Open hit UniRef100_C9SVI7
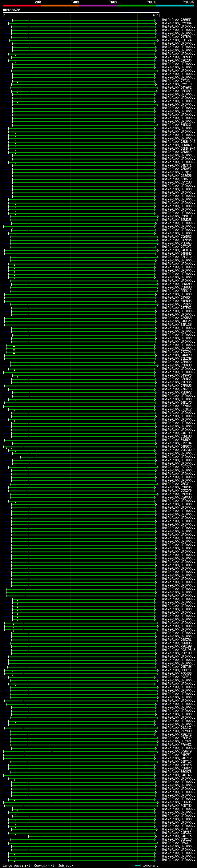The width and height of the screenshot is (197, 868). (x=177, y=677)
